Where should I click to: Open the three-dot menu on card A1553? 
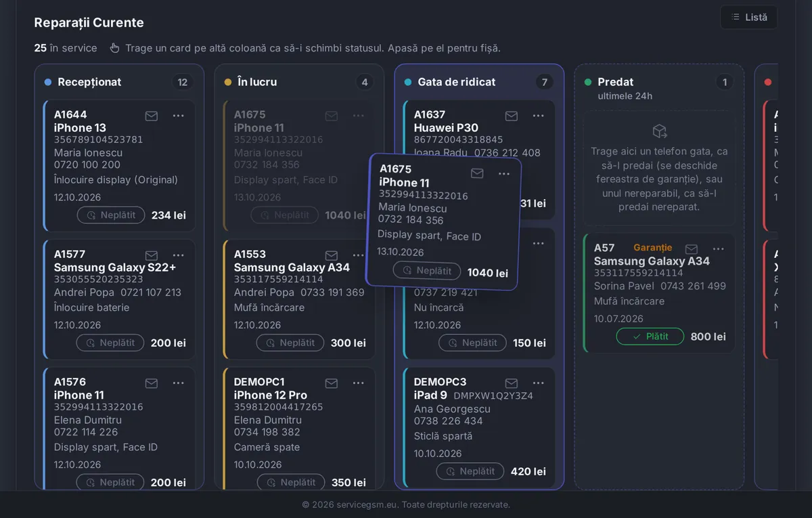click(x=359, y=255)
